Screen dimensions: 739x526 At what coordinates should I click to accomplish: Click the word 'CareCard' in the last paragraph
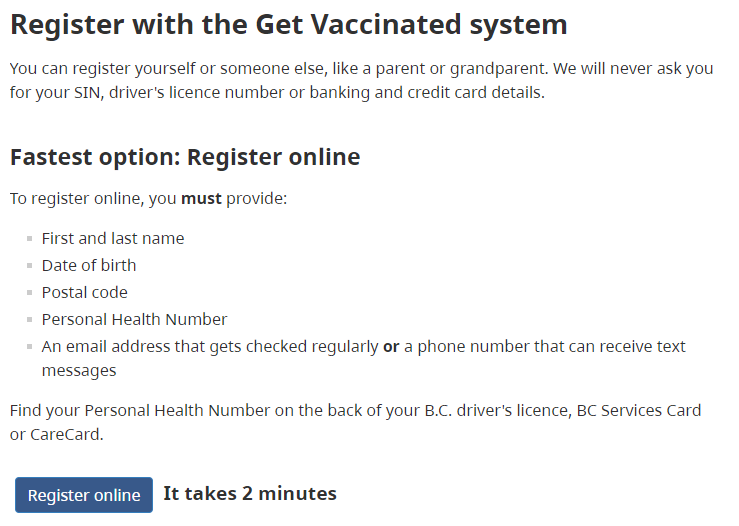pyautogui.click(x=66, y=435)
